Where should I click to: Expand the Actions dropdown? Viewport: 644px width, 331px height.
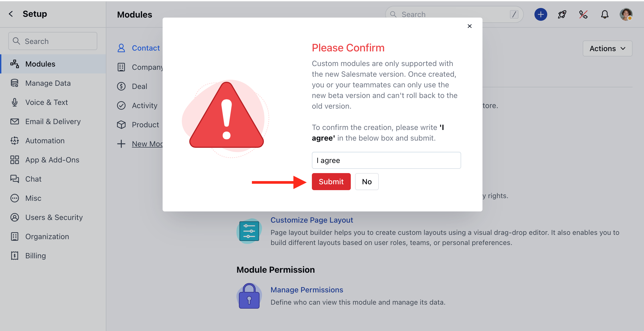[607, 48]
